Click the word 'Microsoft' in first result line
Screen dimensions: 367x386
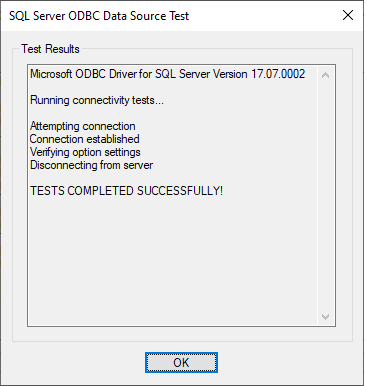(51, 74)
